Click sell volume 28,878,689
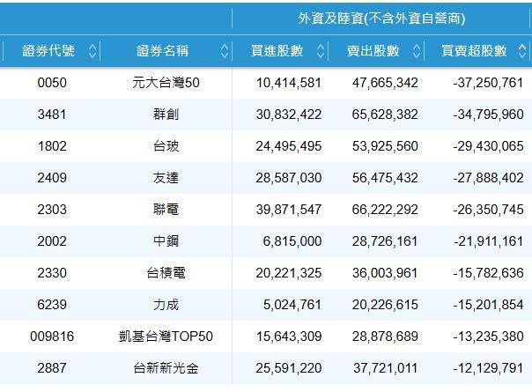532x392 pixels. [x=385, y=337]
